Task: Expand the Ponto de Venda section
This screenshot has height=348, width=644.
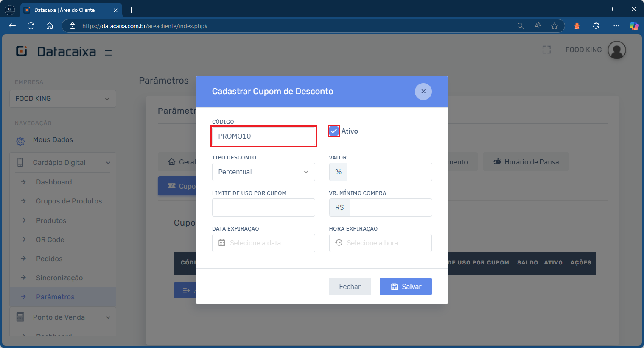Action: coord(63,317)
